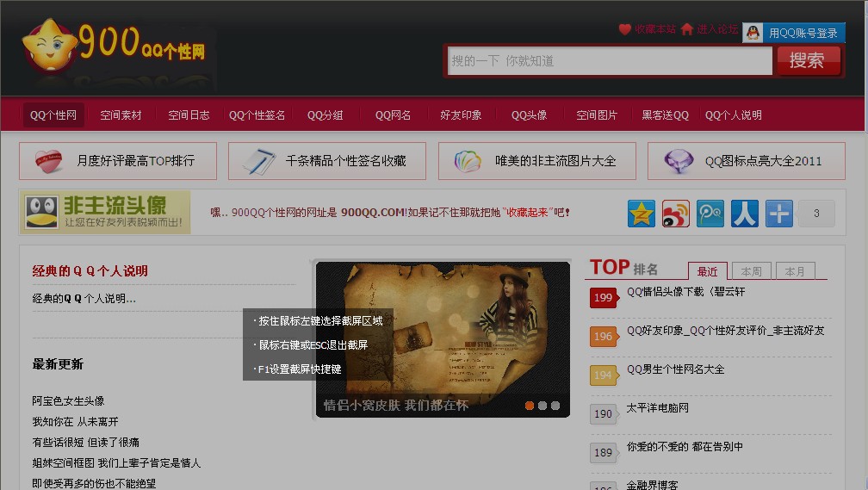
Task: Click the notepad pen icon on signature collection banner
Action: pos(259,161)
